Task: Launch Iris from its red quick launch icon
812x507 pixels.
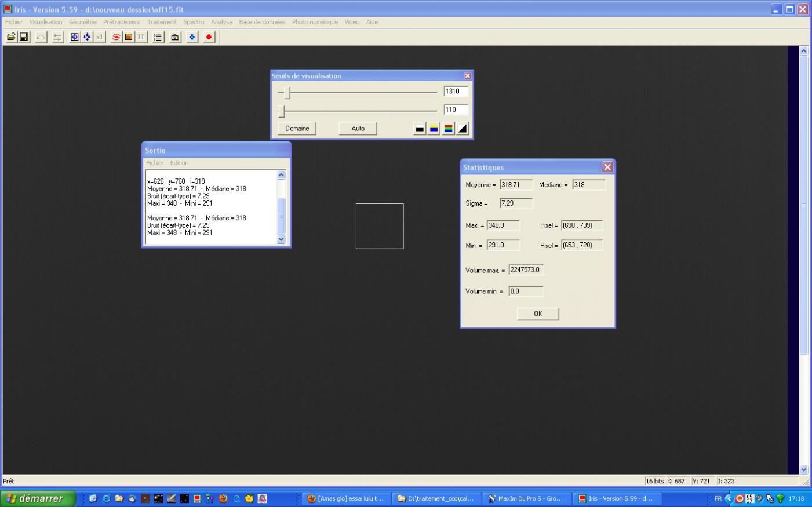Action: coord(197,498)
